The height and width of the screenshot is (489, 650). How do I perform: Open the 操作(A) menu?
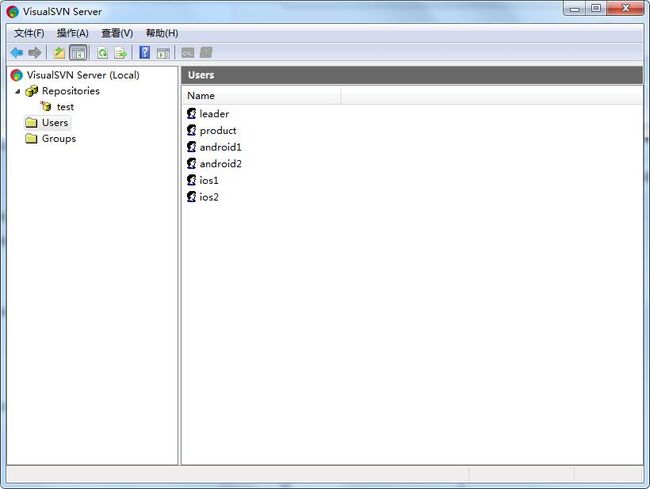click(73, 33)
